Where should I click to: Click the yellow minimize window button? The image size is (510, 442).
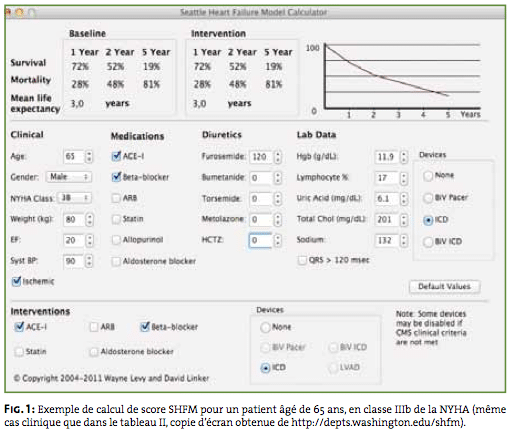[x=20, y=13]
